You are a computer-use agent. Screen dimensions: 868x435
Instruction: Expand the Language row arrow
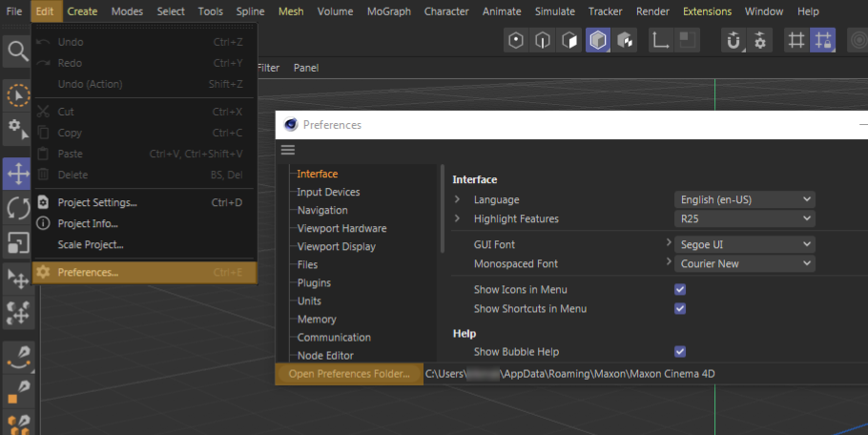[x=457, y=199]
